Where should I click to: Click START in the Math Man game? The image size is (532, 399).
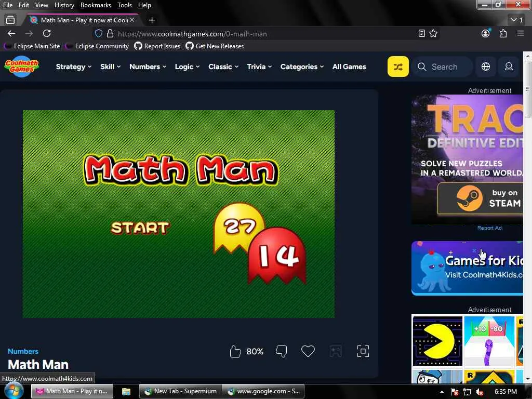click(140, 228)
